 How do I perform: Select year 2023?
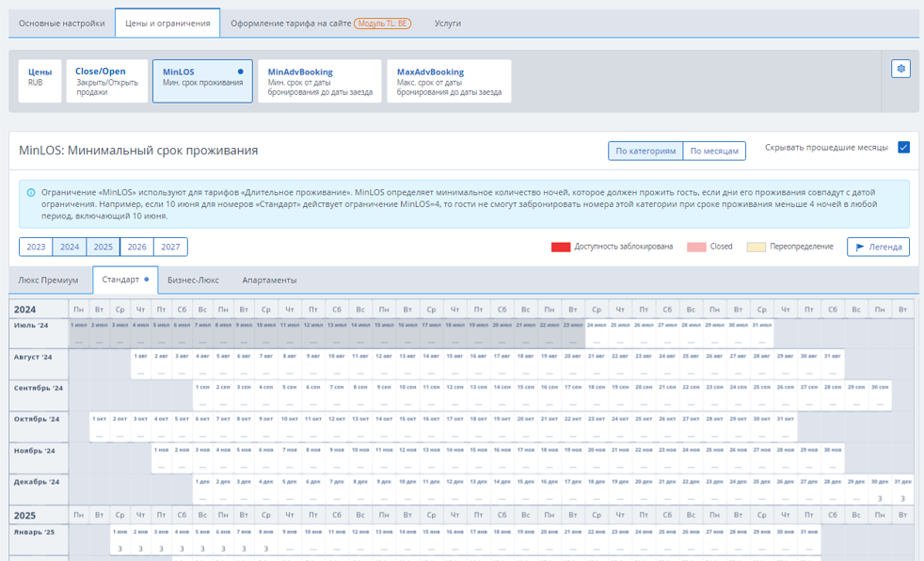click(x=36, y=247)
